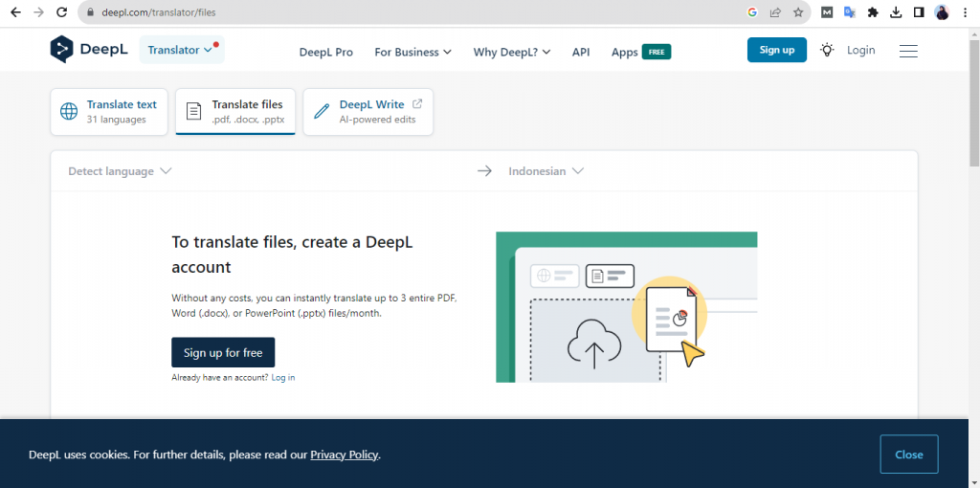980x488 pixels.
Task: Open the hamburger menu icon
Action: click(x=908, y=51)
